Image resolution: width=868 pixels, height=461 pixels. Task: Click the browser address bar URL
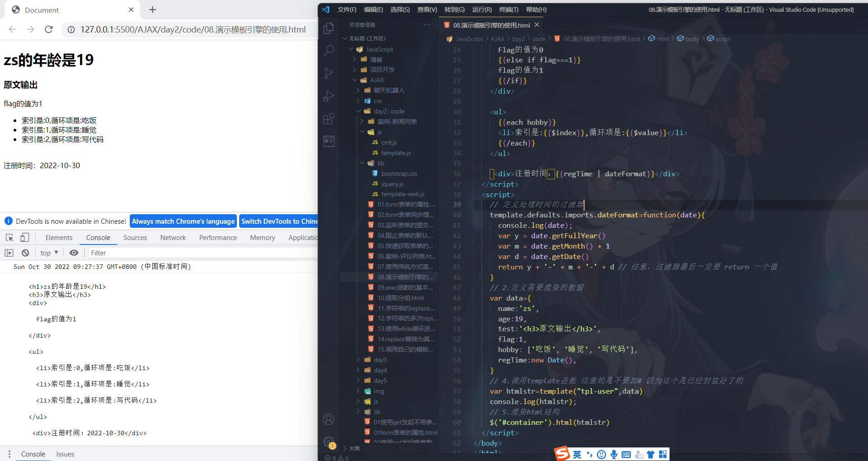click(x=193, y=29)
